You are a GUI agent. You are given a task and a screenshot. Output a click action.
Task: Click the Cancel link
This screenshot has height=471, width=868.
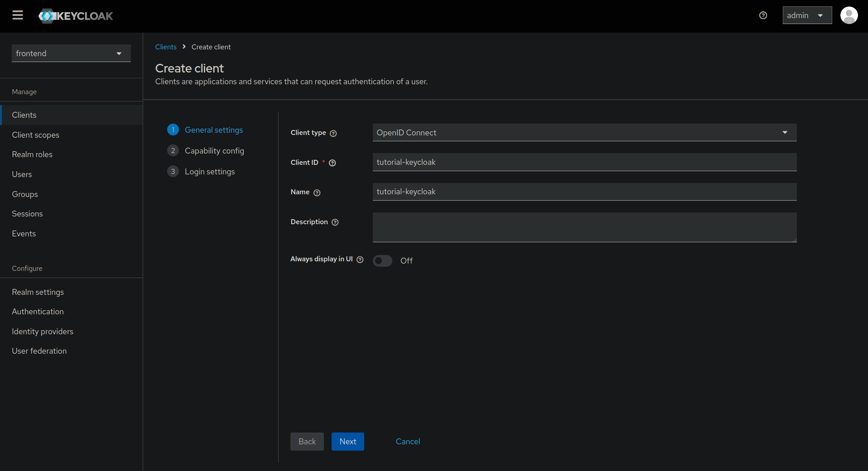click(408, 442)
